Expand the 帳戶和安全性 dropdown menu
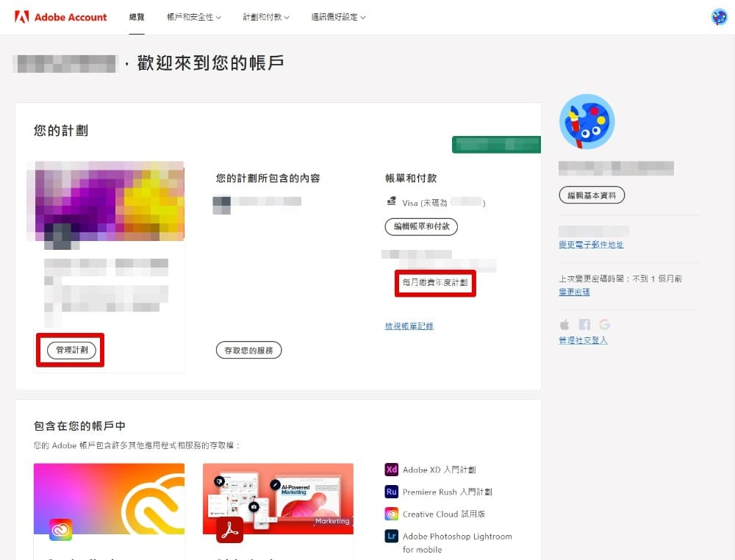The width and height of the screenshot is (735, 560). coord(194,17)
